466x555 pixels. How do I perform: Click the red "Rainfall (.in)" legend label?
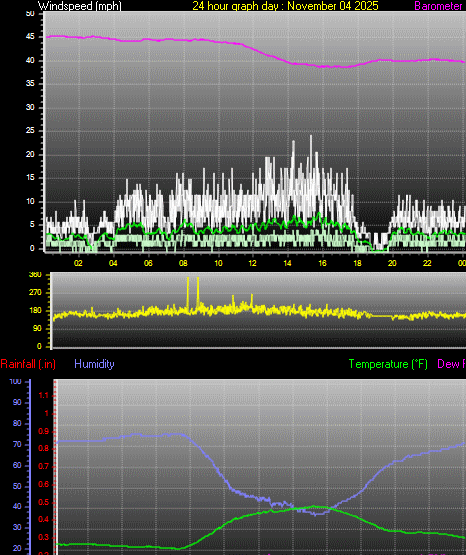pyautogui.click(x=28, y=364)
